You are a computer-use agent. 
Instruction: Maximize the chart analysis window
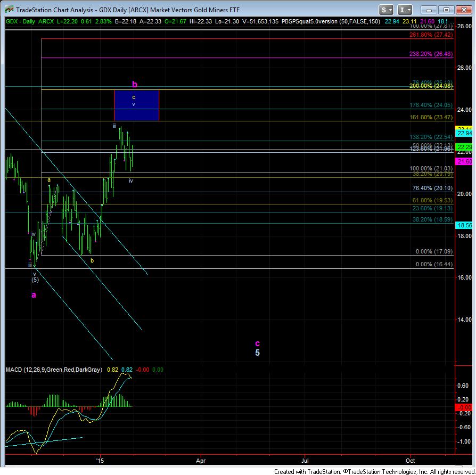coord(446,10)
